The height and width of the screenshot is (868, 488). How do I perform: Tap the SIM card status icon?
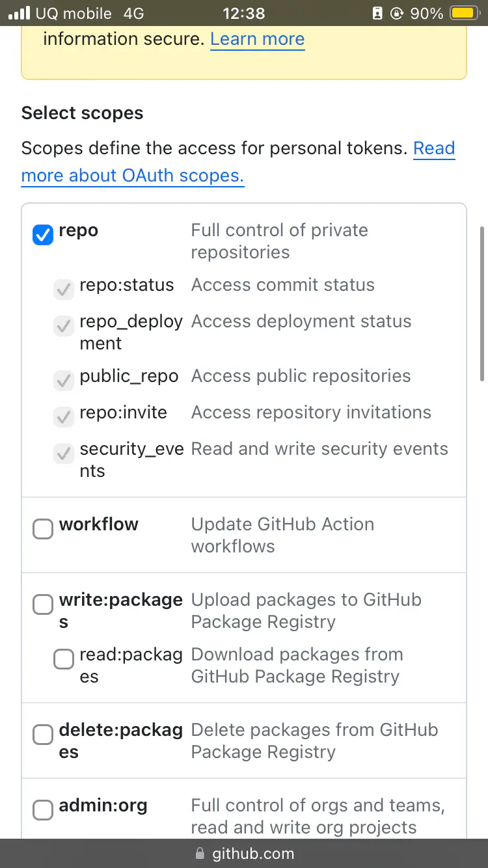377,13
